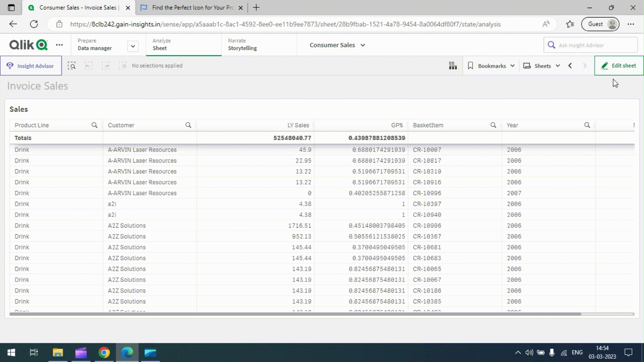Click the LY Sales value 1716.51
Screen dimensions: 644x362
tap(300, 226)
